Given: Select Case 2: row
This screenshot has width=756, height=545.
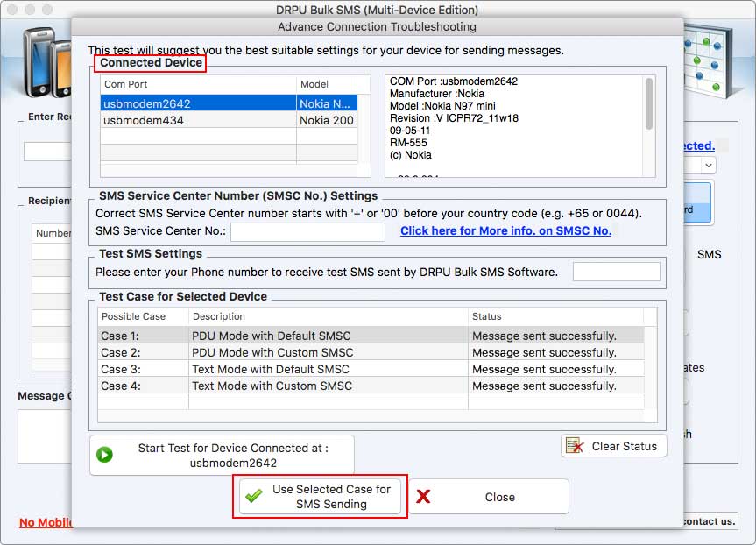Looking at the screenshot, I should (x=371, y=352).
